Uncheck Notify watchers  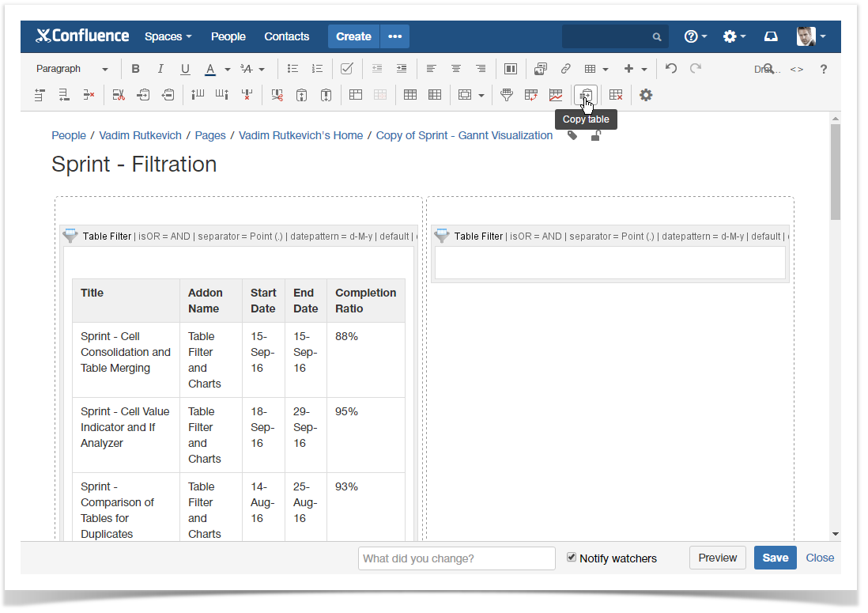[x=572, y=557]
